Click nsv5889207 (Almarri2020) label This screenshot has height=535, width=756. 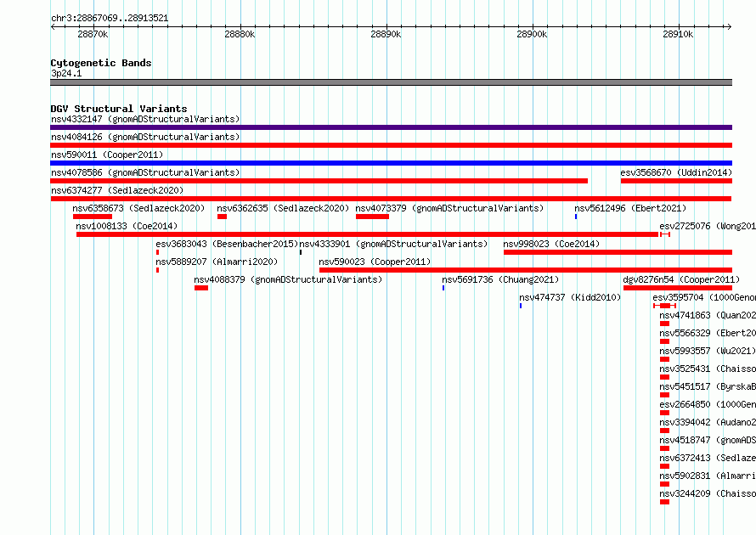(217, 262)
